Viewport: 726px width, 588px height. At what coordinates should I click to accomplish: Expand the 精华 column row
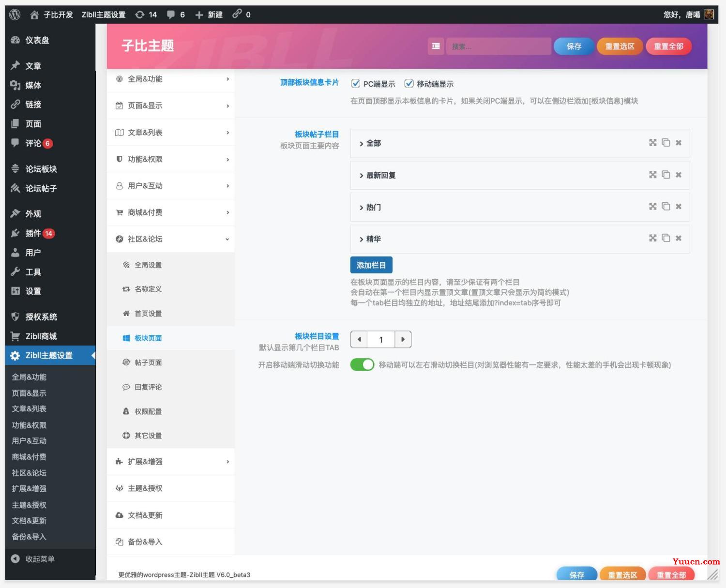coord(520,239)
